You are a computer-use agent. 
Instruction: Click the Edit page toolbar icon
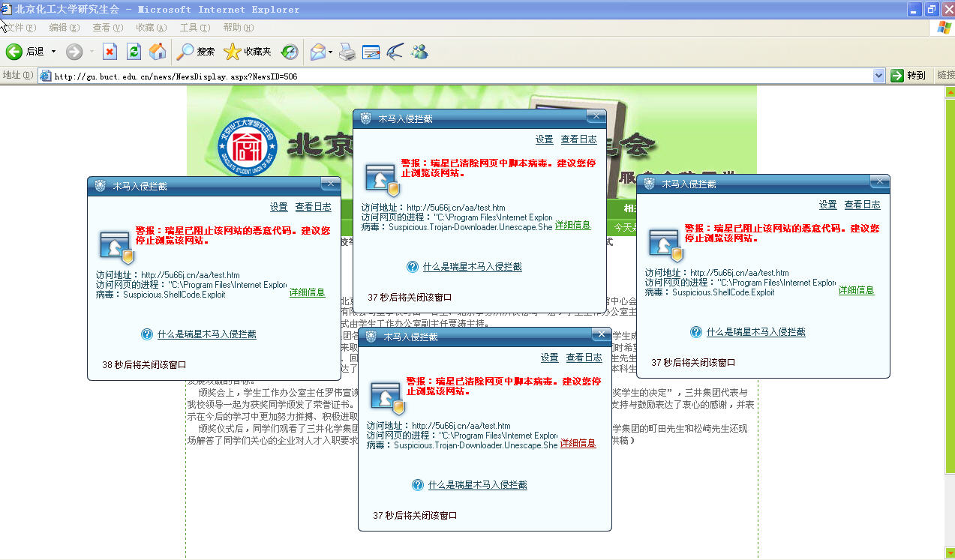point(371,52)
